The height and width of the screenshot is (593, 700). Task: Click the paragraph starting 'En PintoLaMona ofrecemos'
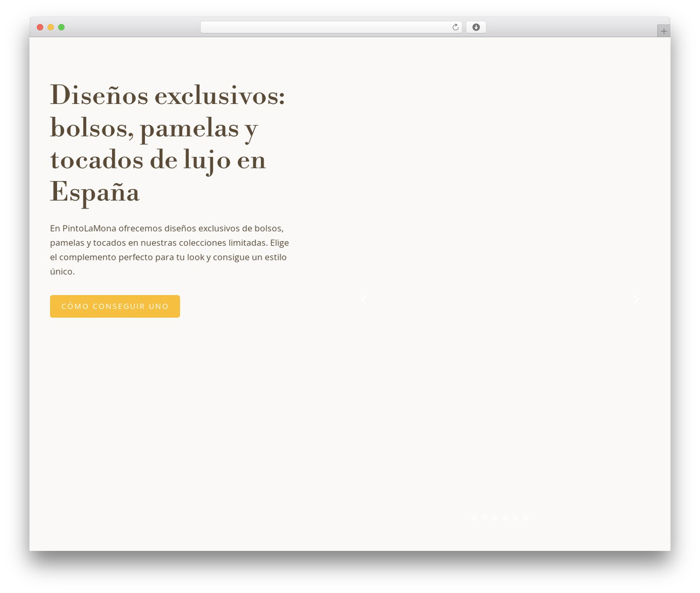(170, 249)
